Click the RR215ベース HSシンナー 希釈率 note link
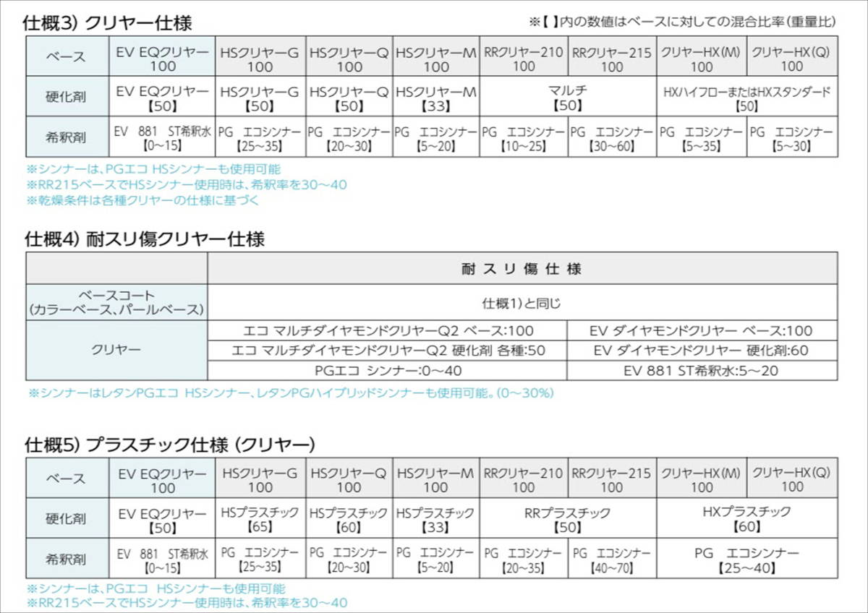Screen dimensions: 868x613 click(x=188, y=184)
